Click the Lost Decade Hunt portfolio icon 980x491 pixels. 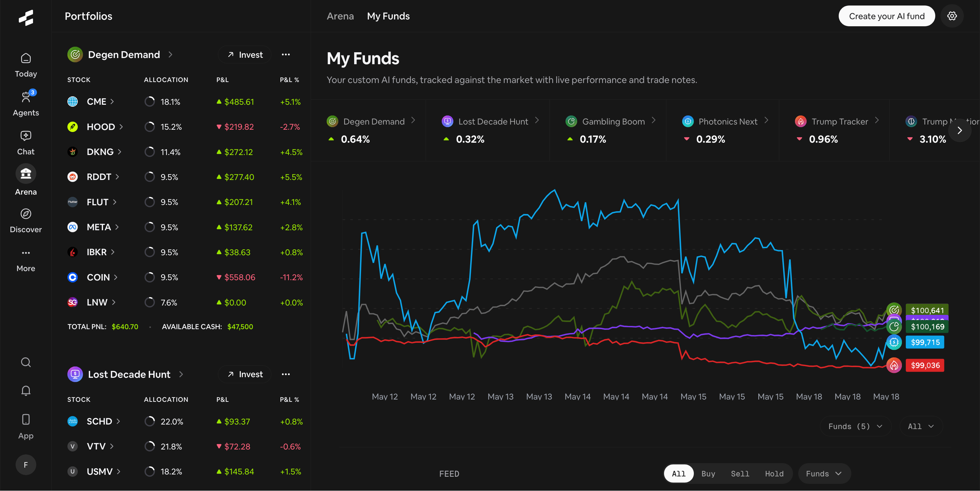pos(75,374)
